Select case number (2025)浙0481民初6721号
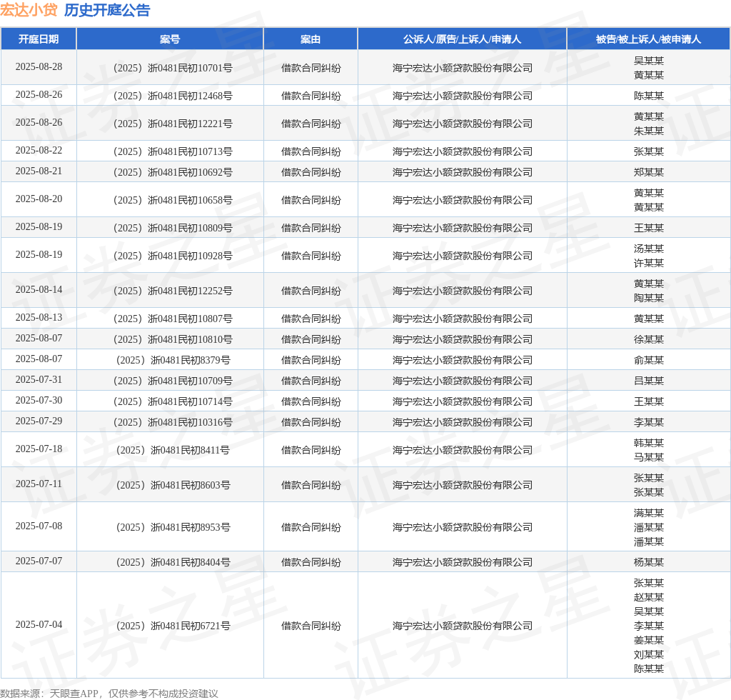Screen dimensions: 731x700 173,626
